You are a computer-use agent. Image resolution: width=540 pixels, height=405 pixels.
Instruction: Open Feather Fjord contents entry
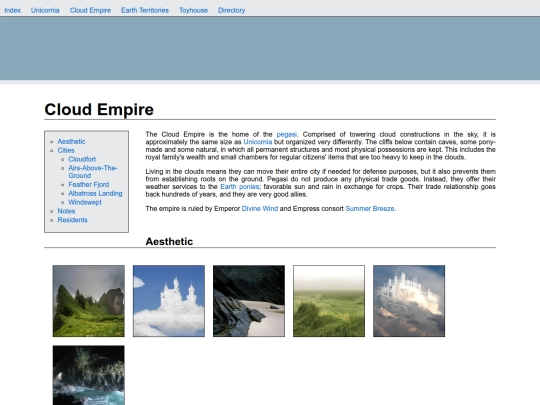coord(89,185)
